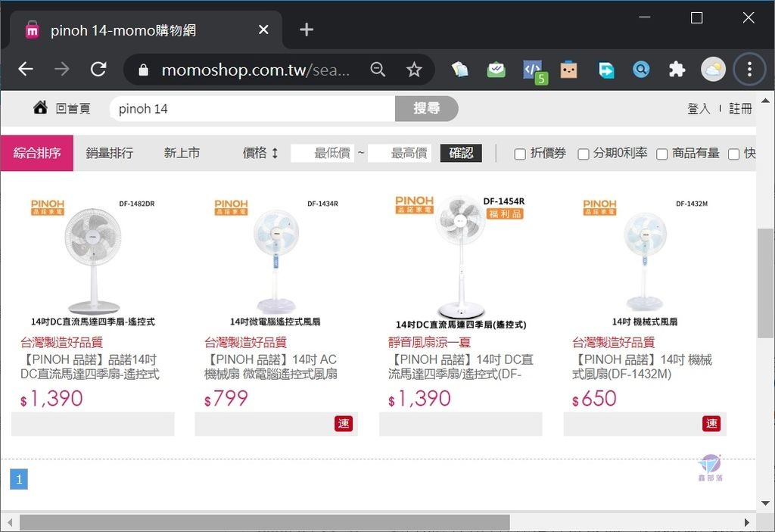
Task: Open the 登入 login link
Action: pyautogui.click(x=699, y=109)
